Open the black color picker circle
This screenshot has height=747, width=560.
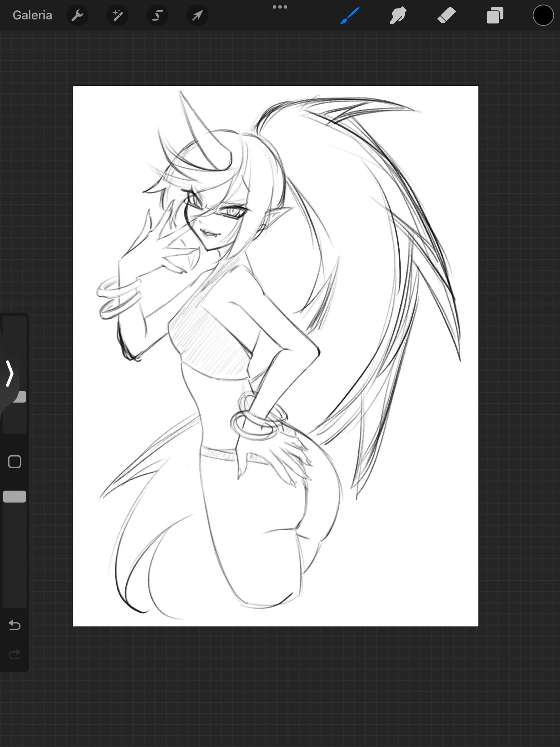(543, 15)
